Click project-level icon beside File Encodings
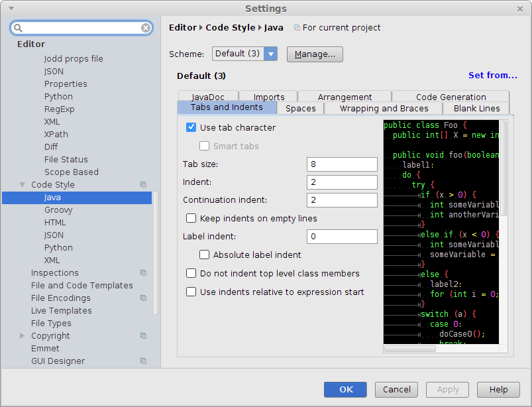 (143, 298)
